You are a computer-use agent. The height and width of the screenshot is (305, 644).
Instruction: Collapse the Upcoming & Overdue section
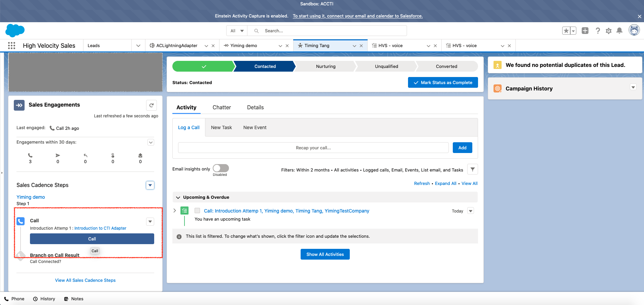(x=178, y=197)
